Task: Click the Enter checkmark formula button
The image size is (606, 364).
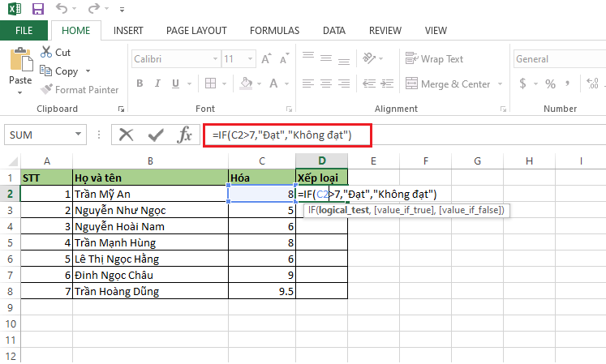Action: (156, 135)
